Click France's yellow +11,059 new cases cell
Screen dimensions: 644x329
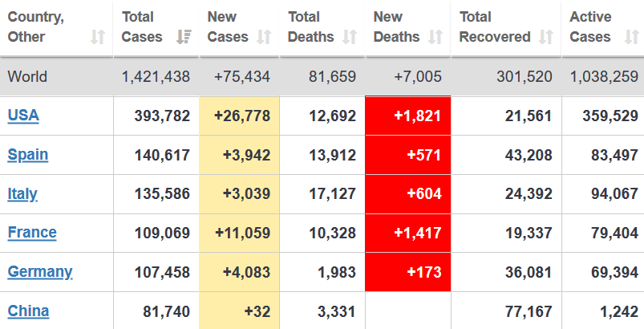[239, 233]
